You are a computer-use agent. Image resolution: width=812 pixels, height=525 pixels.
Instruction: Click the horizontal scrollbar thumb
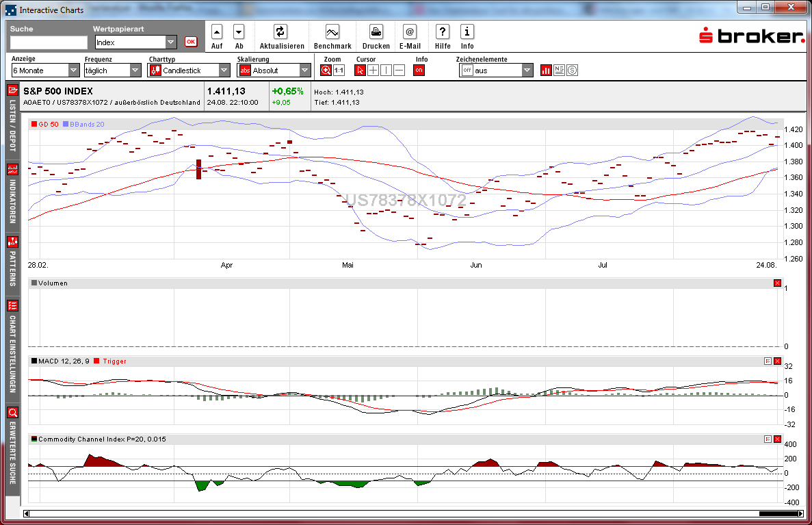point(778,513)
